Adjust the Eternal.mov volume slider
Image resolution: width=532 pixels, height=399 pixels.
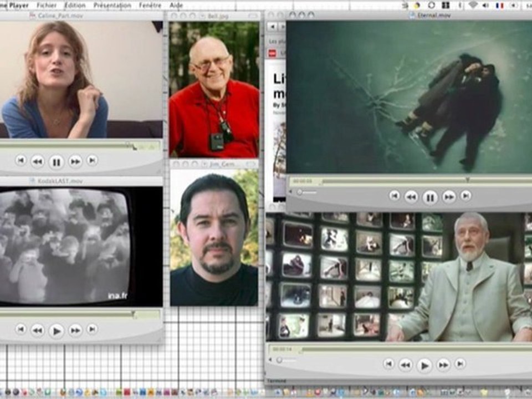tap(300, 192)
